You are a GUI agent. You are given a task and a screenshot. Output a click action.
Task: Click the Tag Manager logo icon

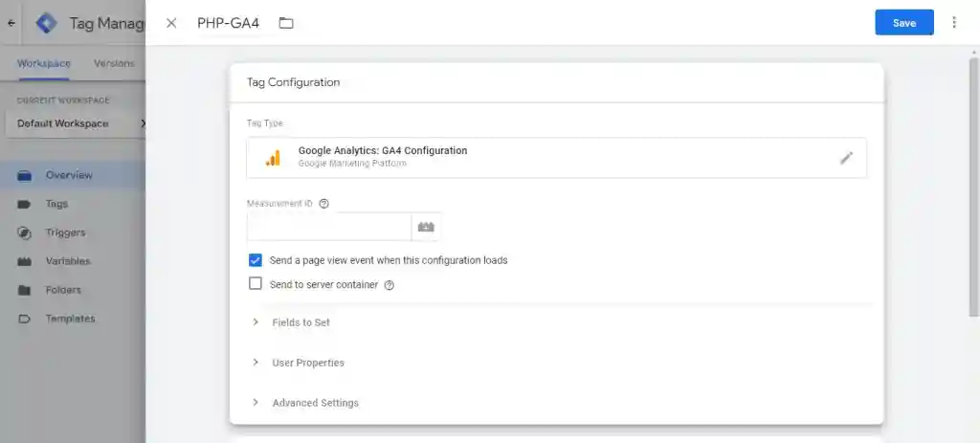[46, 23]
